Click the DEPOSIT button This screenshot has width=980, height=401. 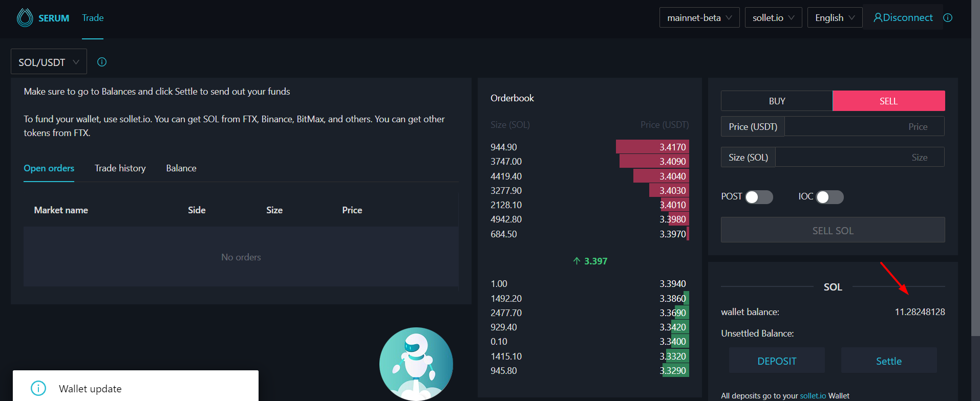pos(777,361)
